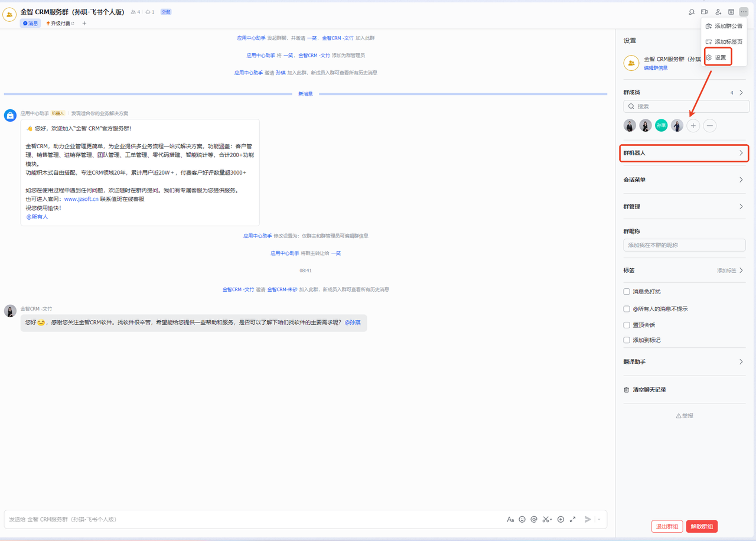Enable the 消息免打扰 checkbox
Image resolution: width=756 pixels, height=541 pixels.
[627, 292]
